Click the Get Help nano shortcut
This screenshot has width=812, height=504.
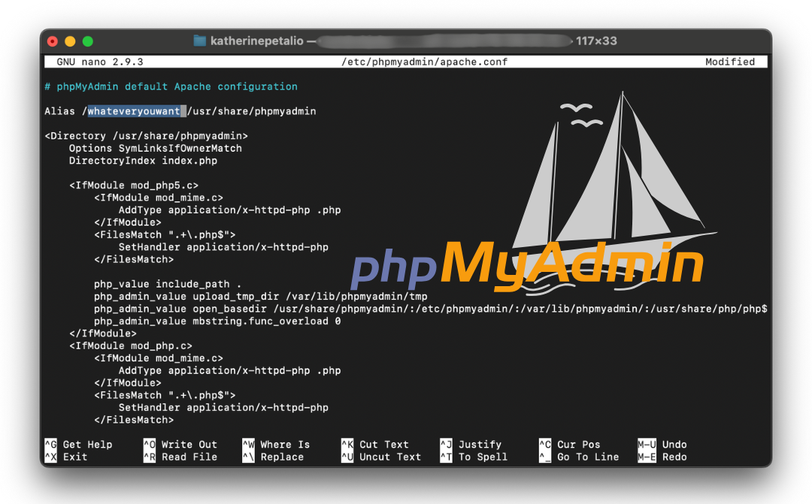(x=88, y=444)
